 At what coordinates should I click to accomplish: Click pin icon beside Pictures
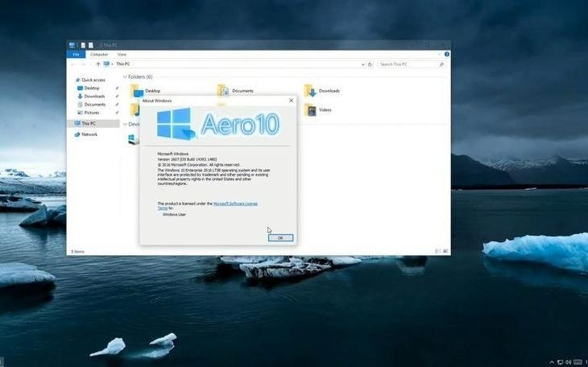[117, 113]
